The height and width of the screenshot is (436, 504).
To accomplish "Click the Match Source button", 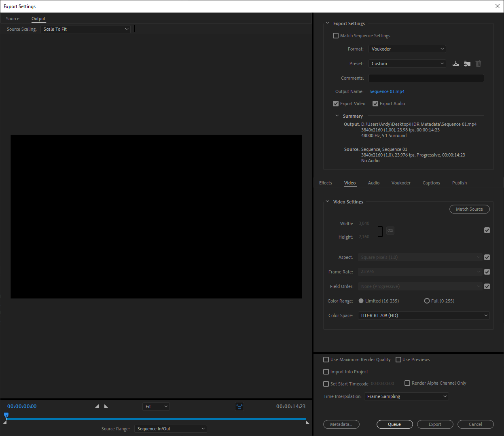I will [x=469, y=209].
